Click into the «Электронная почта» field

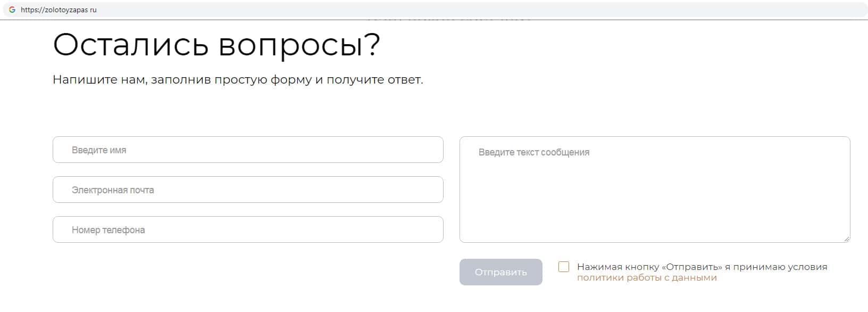click(248, 190)
